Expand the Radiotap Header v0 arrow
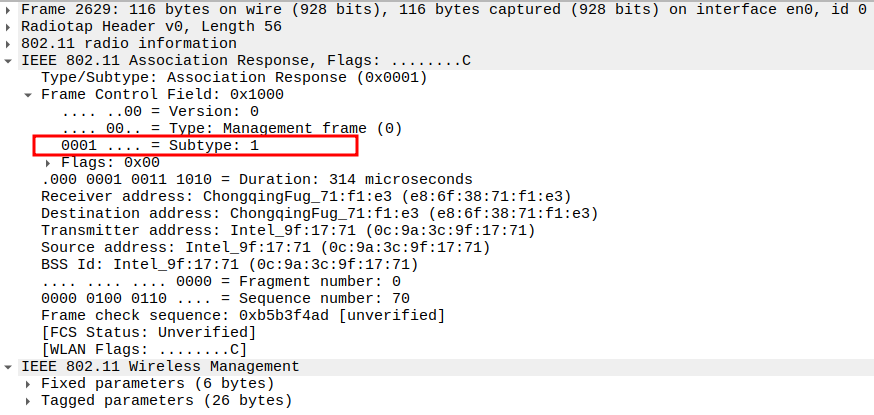874x415 pixels. (10, 26)
